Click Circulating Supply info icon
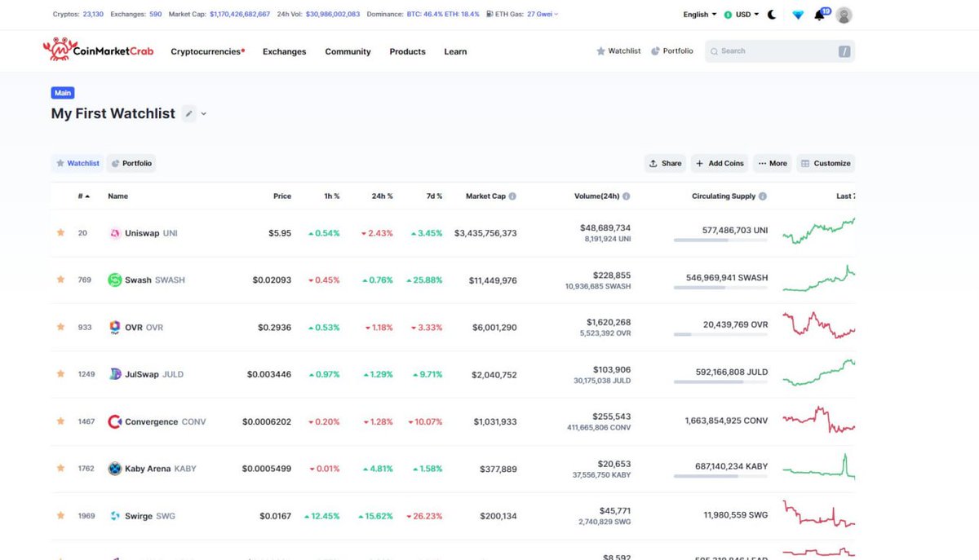 coord(763,196)
